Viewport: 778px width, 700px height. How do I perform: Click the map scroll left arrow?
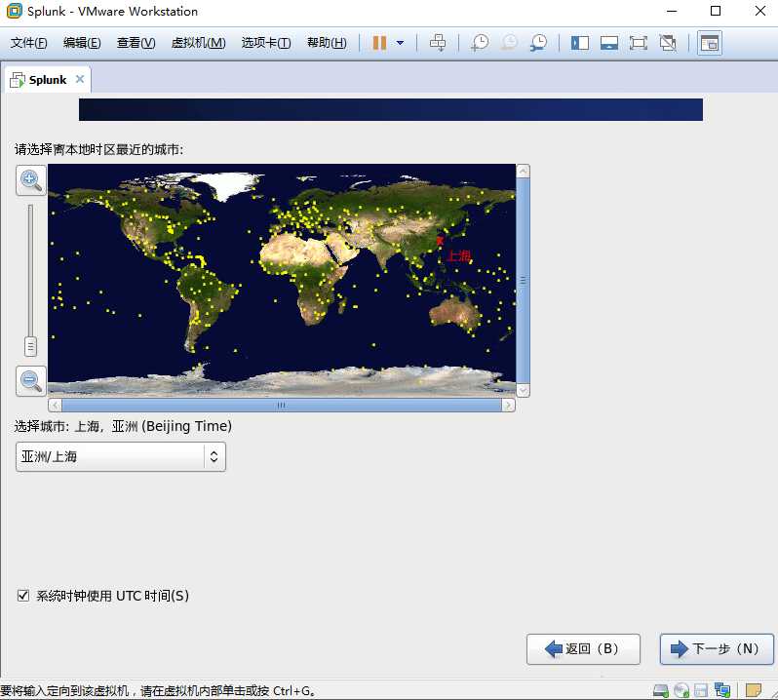coord(55,406)
